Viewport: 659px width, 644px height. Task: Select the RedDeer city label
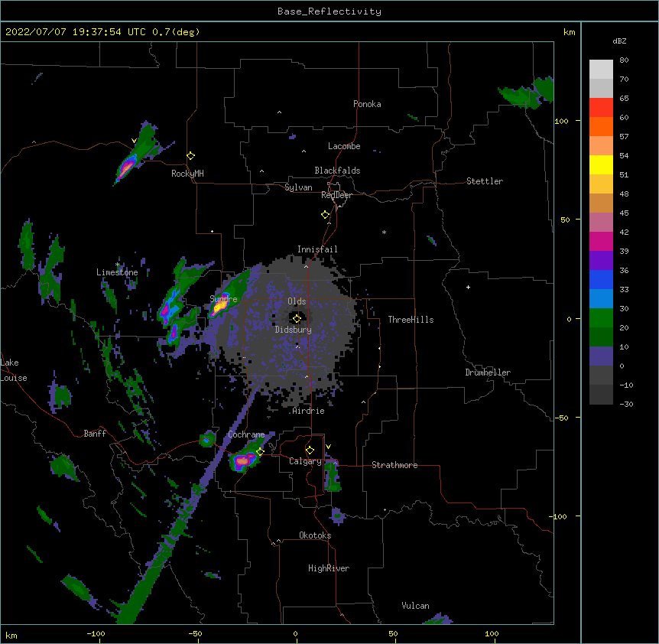pos(336,195)
